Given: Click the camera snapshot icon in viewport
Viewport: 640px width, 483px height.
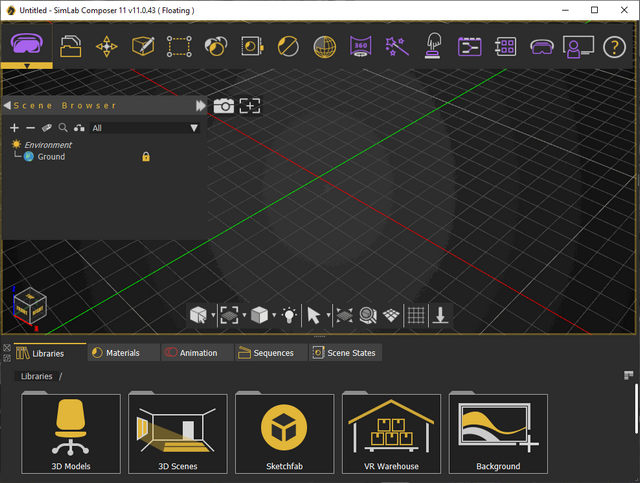Looking at the screenshot, I should point(224,105).
